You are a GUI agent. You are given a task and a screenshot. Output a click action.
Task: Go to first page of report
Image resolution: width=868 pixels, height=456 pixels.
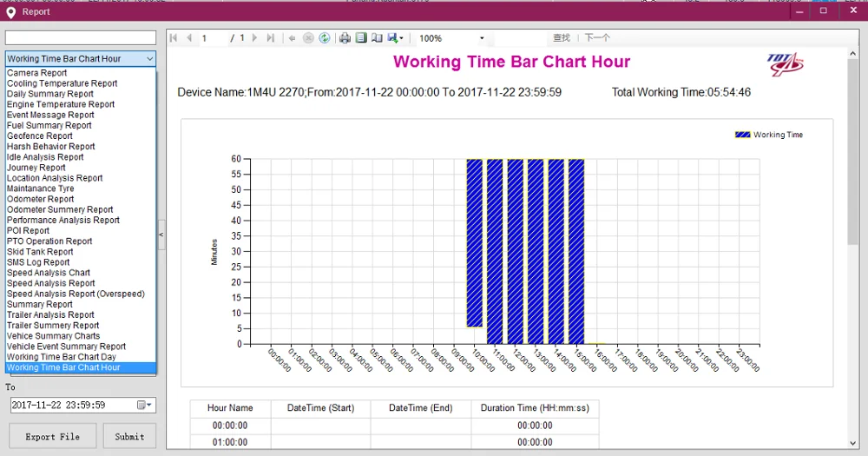(174, 38)
